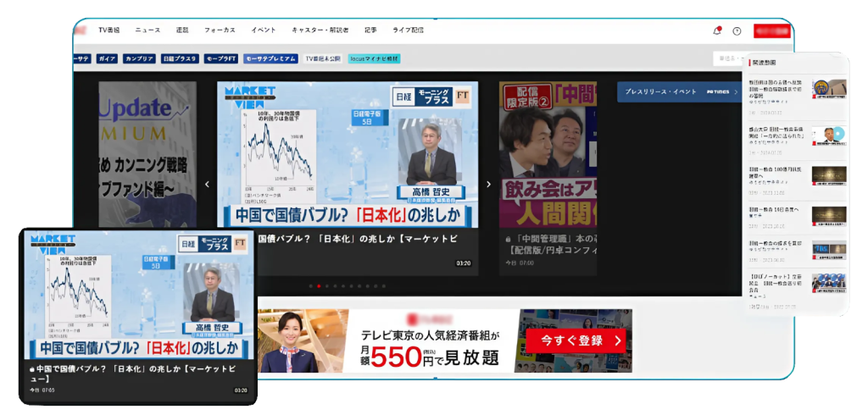Viewport: 868px width, 415px height.
Task: Open the ニュース menu
Action: coord(147,30)
